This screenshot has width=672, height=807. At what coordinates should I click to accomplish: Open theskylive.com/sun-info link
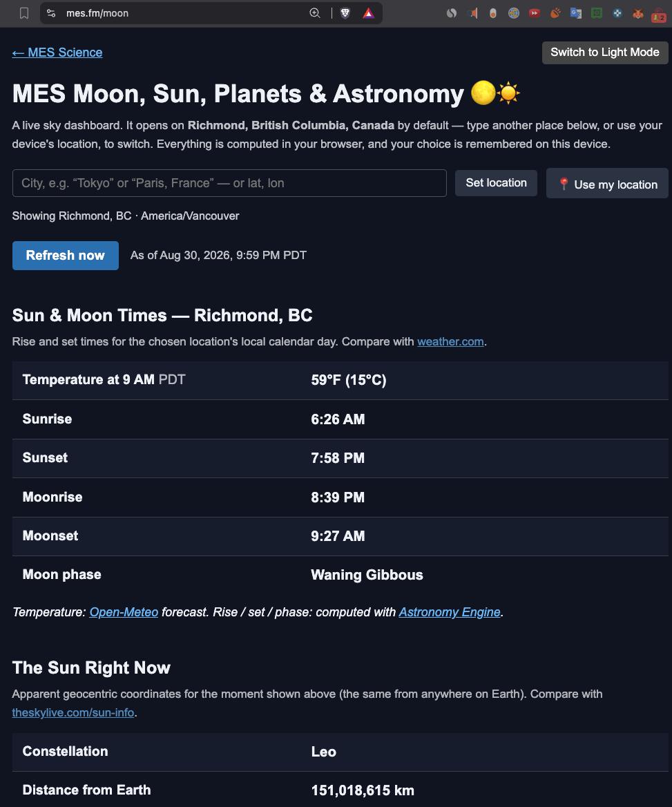pos(73,712)
